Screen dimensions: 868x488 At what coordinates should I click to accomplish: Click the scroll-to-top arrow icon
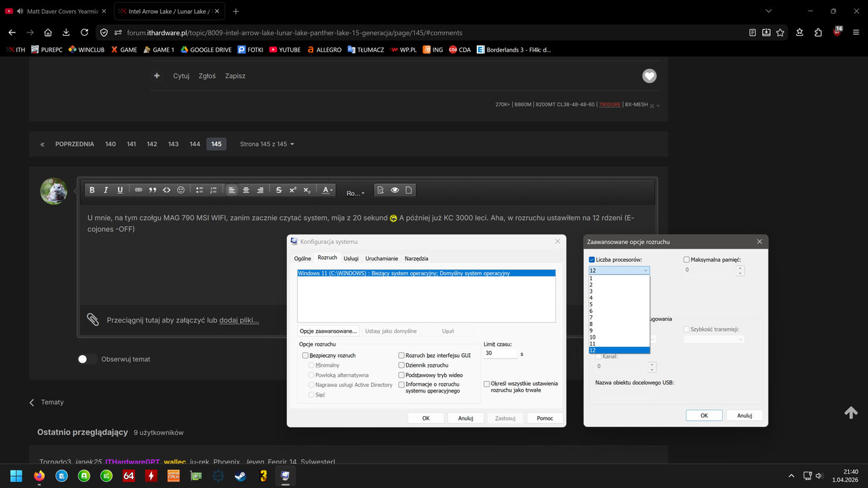click(851, 413)
